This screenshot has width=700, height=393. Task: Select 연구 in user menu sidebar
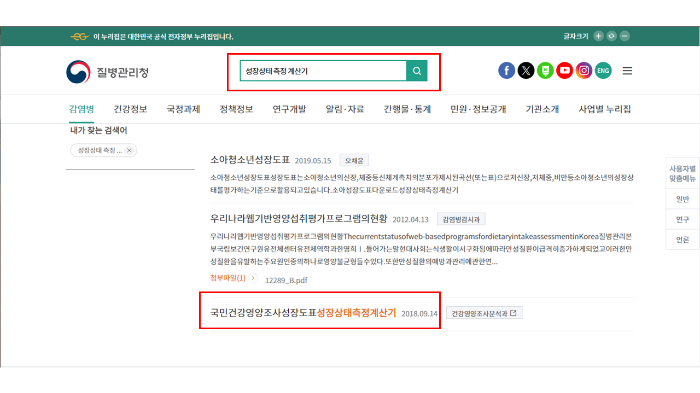pos(682,220)
